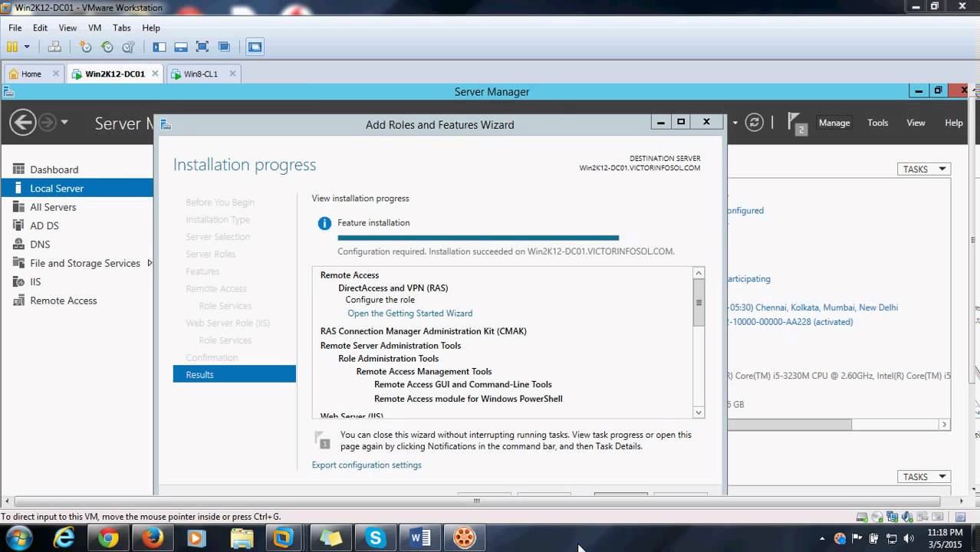The image size is (980, 552).
Task: Open Google Chrome from the taskbar
Action: [108, 538]
